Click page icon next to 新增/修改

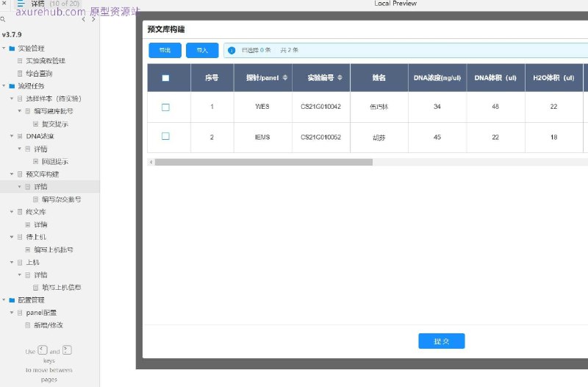pyautogui.click(x=28, y=325)
